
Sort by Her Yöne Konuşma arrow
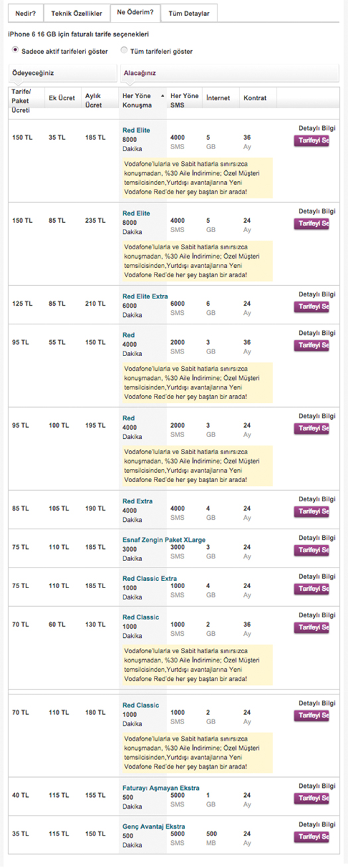pos(162,97)
